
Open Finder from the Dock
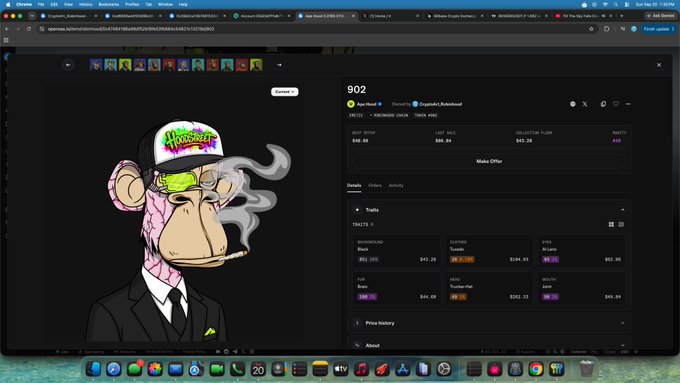click(x=93, y=369)
